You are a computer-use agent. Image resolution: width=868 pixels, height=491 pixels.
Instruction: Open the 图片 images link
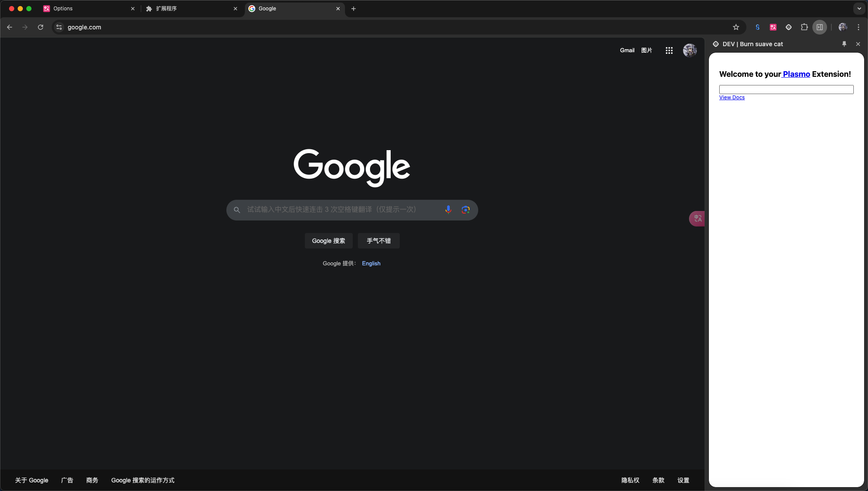[646, 50]
